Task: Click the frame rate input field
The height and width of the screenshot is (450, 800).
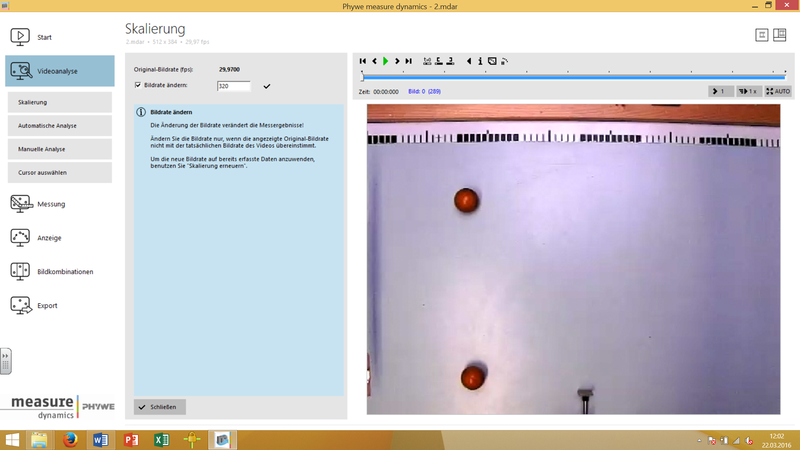Action: coord(233,86)
